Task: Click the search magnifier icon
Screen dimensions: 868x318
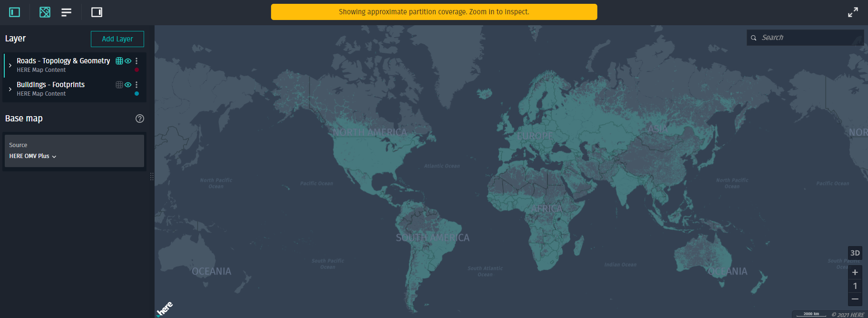Action: (x=753, y=38)
